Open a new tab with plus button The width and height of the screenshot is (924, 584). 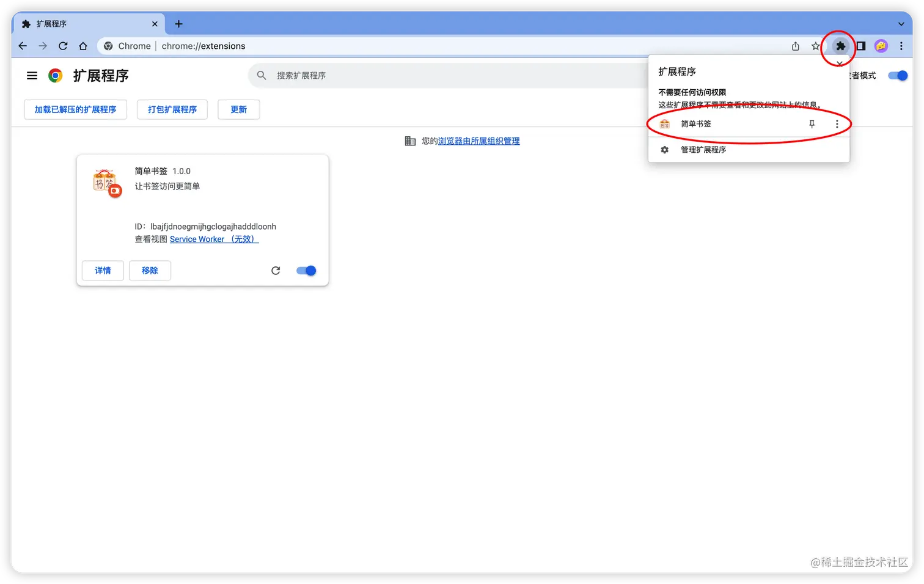[x=178, y=24]
